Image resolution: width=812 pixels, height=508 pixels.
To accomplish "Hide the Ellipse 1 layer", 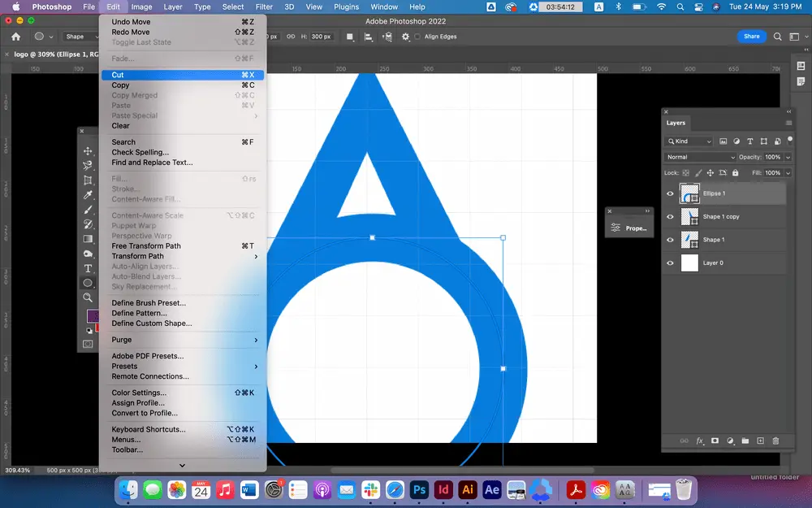I will tap(670, 194).
